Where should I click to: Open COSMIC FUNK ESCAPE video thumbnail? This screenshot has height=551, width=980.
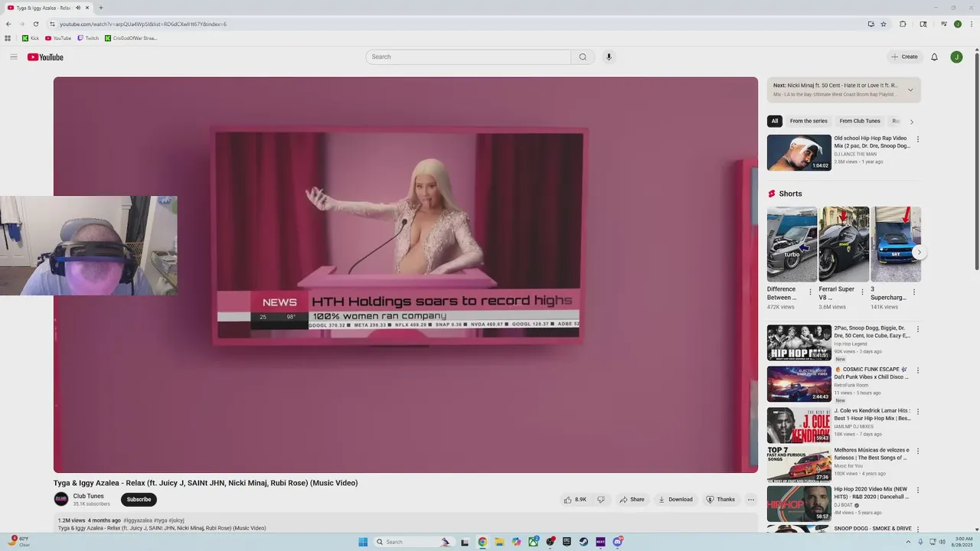tap(799, 384)
